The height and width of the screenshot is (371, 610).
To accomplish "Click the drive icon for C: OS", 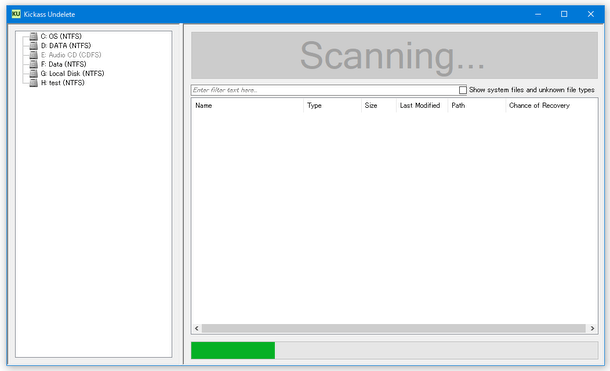I will coord(34,36).
